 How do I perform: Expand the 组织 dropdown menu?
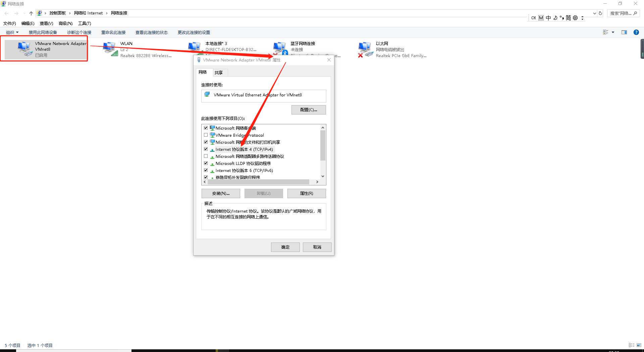(x=12, y=33)
